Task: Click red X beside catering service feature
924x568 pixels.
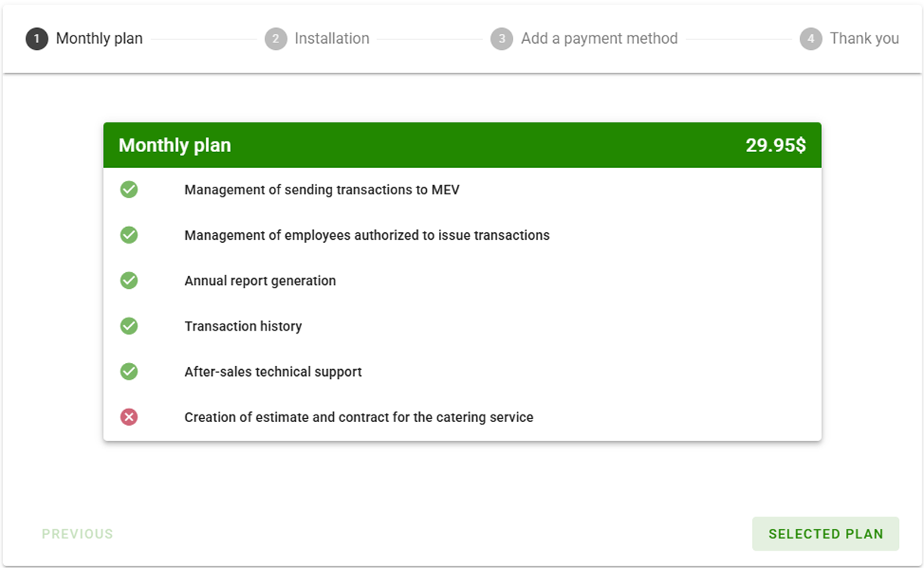Action: pos(129,417)
